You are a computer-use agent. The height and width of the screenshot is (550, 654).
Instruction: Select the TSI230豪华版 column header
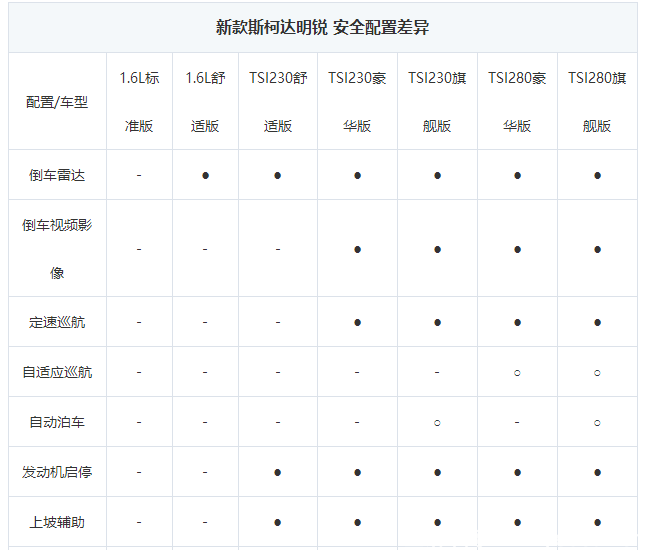click(x=357, y=102)
